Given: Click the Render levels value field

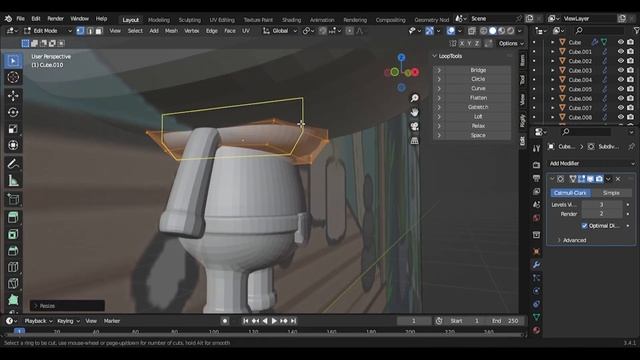Looking at the screenshot, I should [602, 214].
